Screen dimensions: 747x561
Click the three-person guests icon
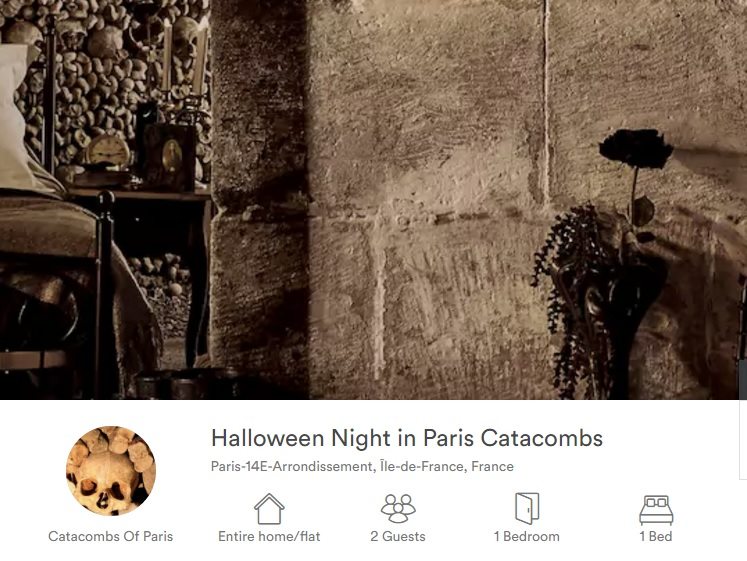point(398,509)
